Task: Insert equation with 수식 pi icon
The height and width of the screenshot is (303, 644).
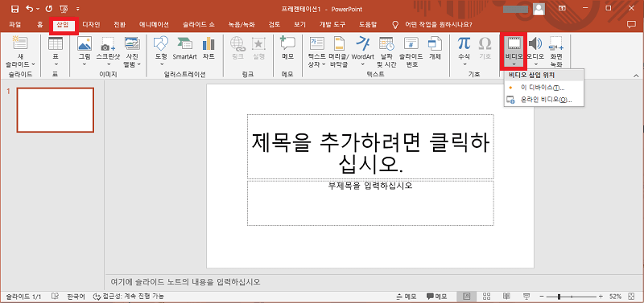Action: click(x=464, y=43)
